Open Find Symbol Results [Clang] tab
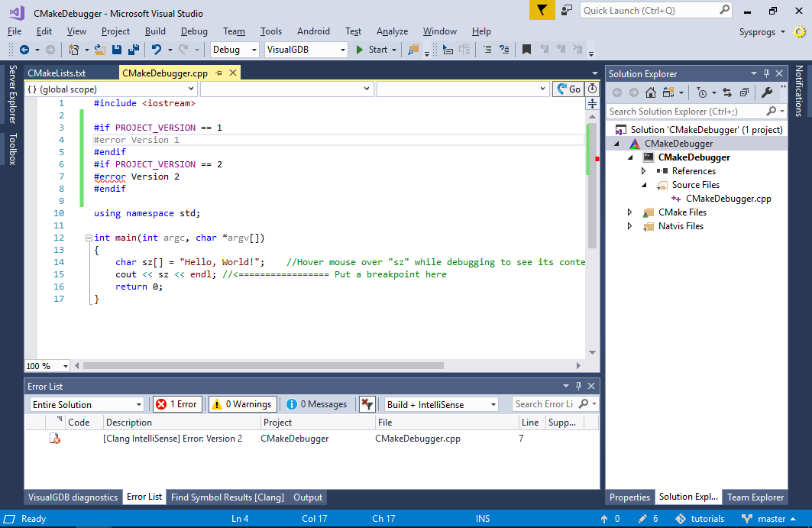 pos(228,497)
